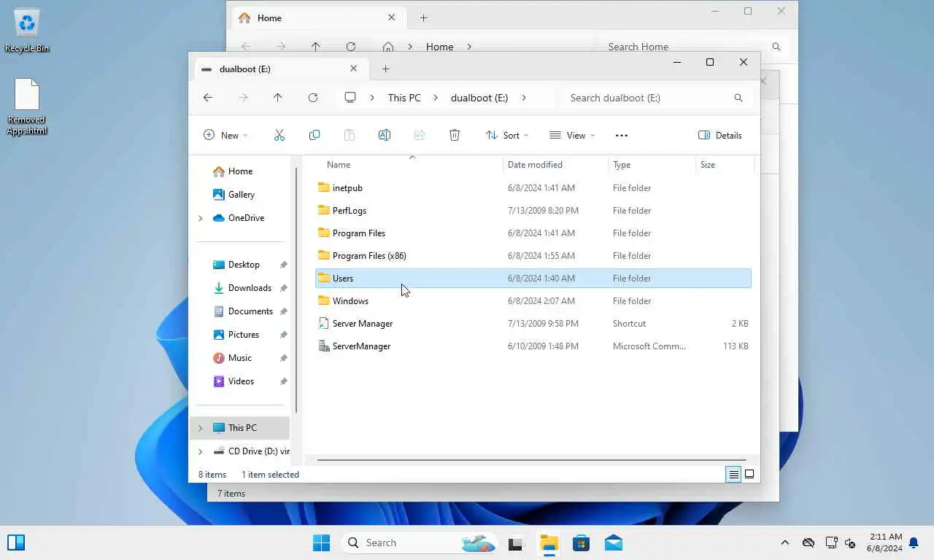The image size is (934, 560).
Task: Open the Recycle Bin desktop icon
Action: [27, 31]
